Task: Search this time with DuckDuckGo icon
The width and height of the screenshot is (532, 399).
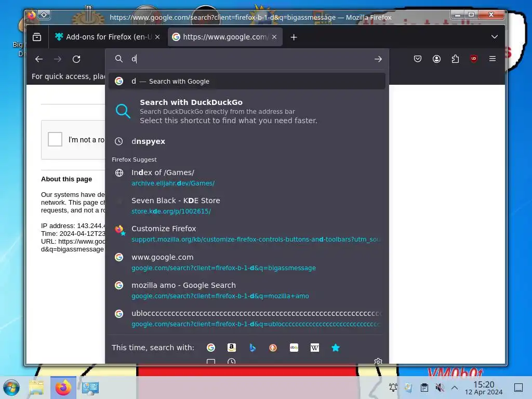Action: click(273, 348)
